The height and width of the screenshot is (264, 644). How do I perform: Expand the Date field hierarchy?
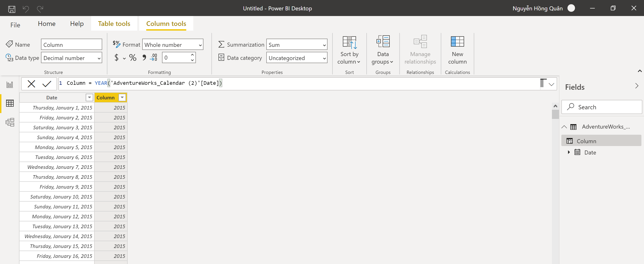tap(569, 152)
